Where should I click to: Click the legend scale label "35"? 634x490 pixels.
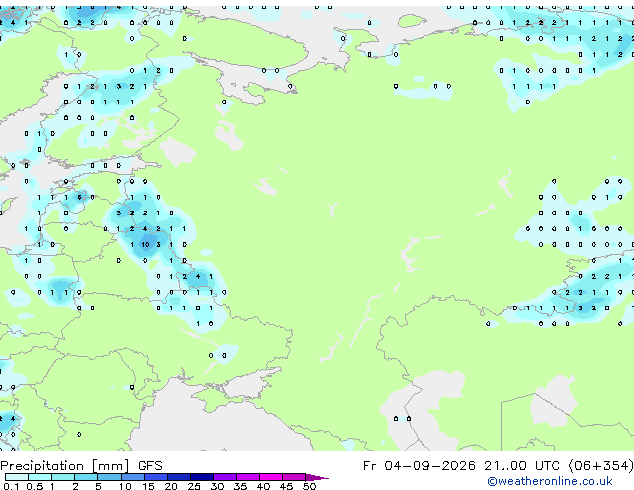[240, 486]
